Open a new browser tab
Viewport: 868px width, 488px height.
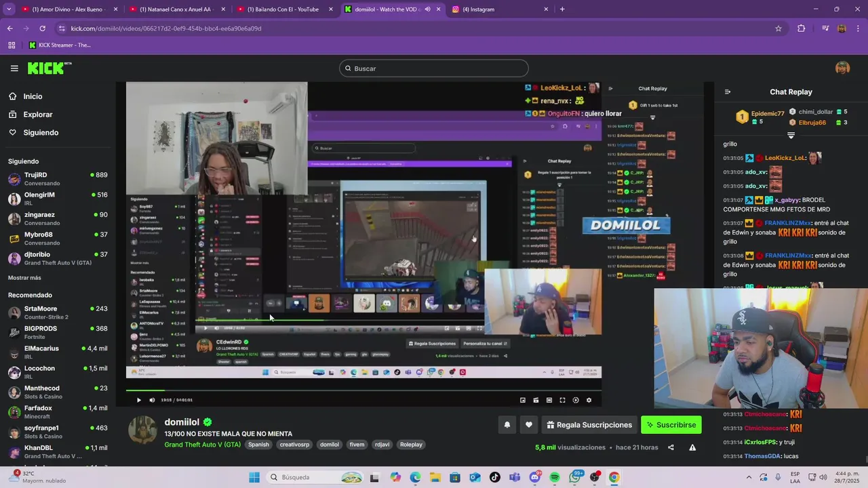click(x=562, y=9)
